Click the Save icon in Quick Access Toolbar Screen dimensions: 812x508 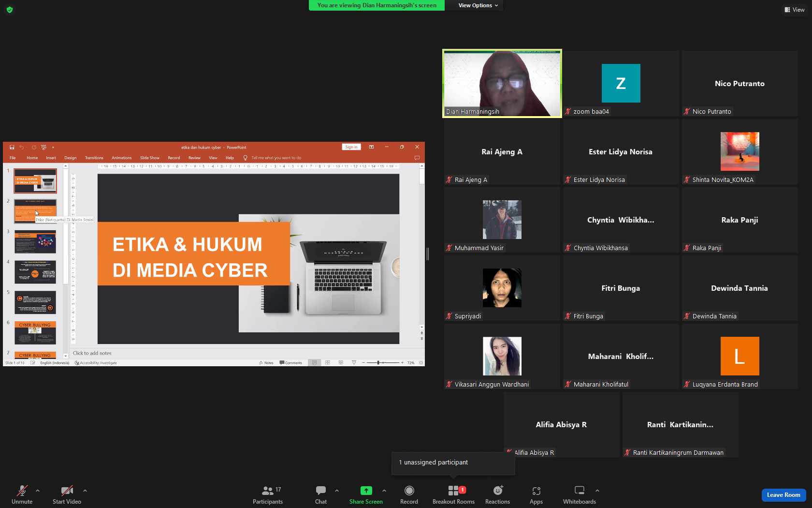pyautogui.click(x=12, y=147)
